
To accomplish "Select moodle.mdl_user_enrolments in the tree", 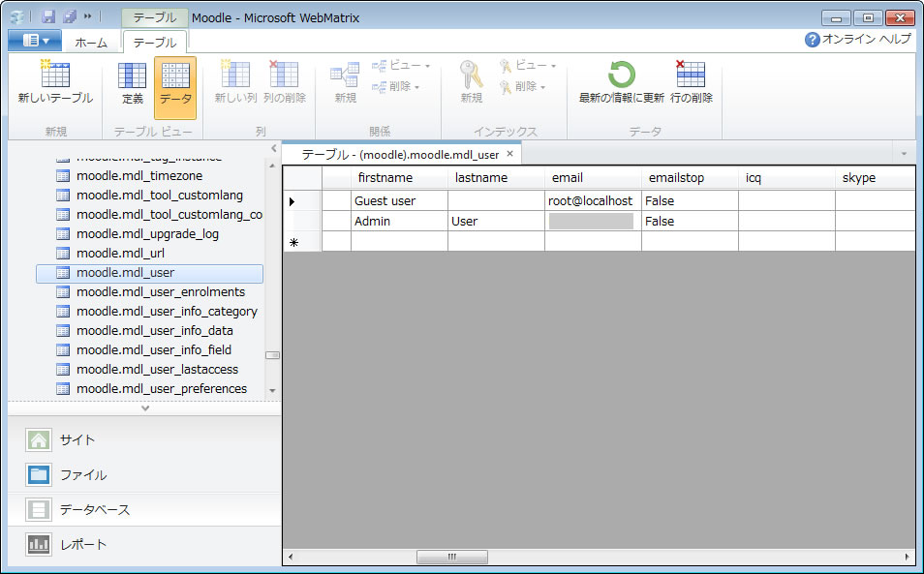I will click(160, 292).
